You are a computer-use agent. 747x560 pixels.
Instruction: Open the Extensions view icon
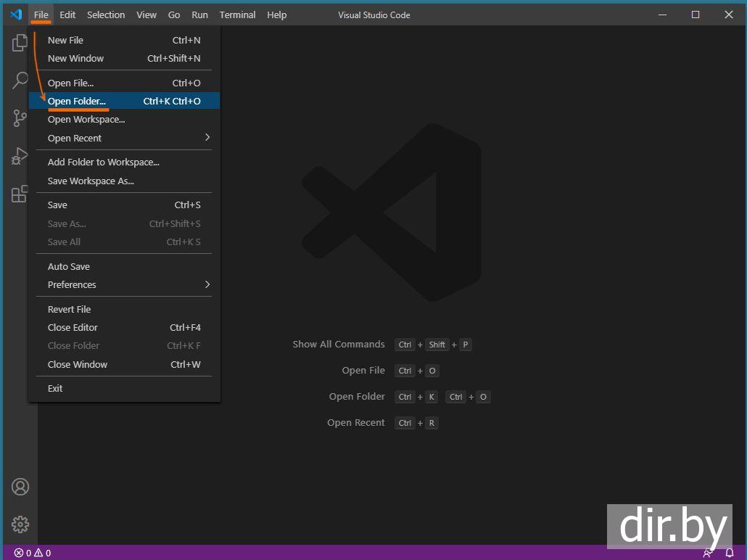(x=20, y=194)
